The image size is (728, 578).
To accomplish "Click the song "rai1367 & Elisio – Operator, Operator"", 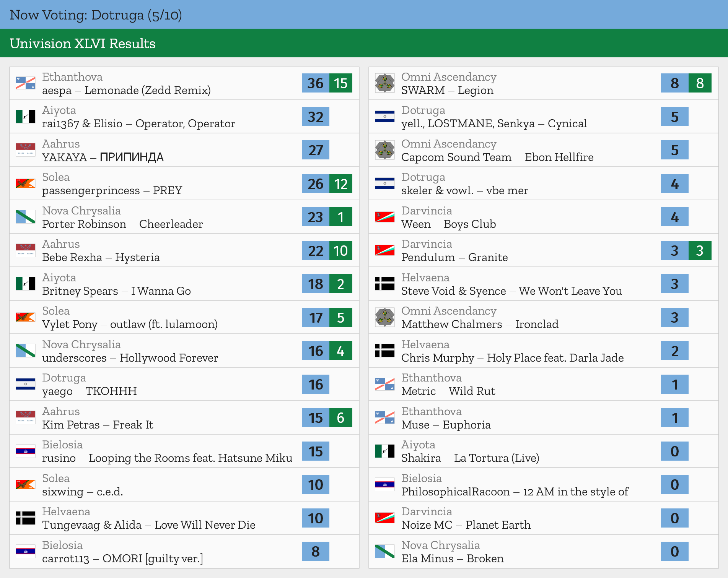I will (138, 124).
